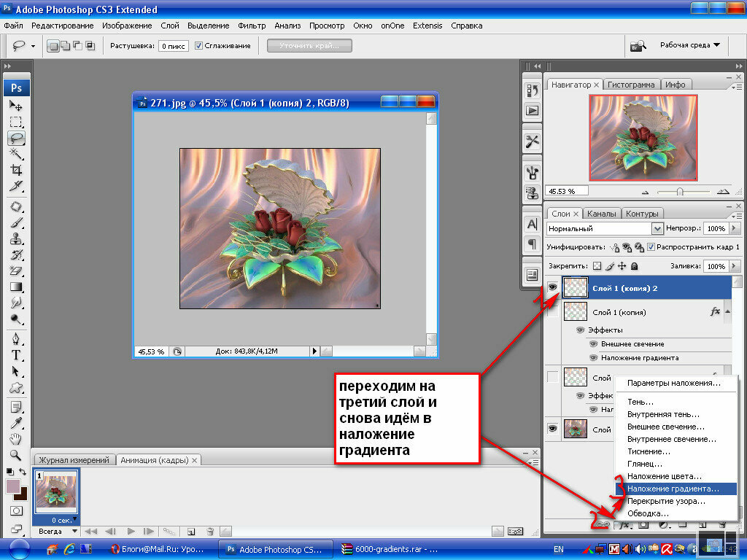
Task: Select the Hand tool
Action: coord(16,439)
